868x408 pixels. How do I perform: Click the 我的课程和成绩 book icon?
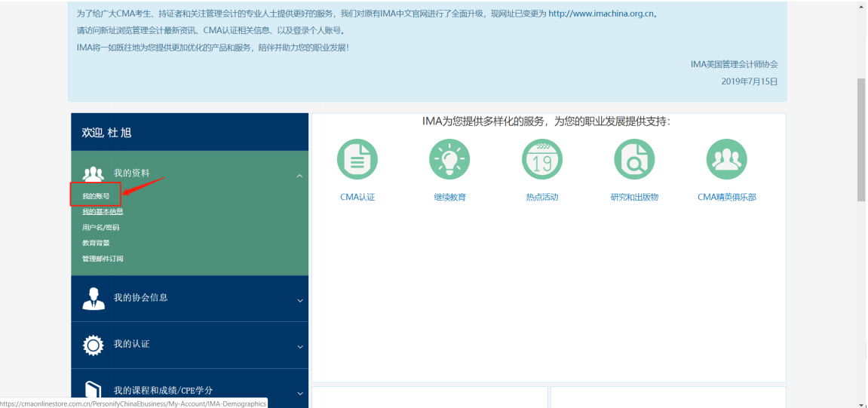tap(94, 391)
